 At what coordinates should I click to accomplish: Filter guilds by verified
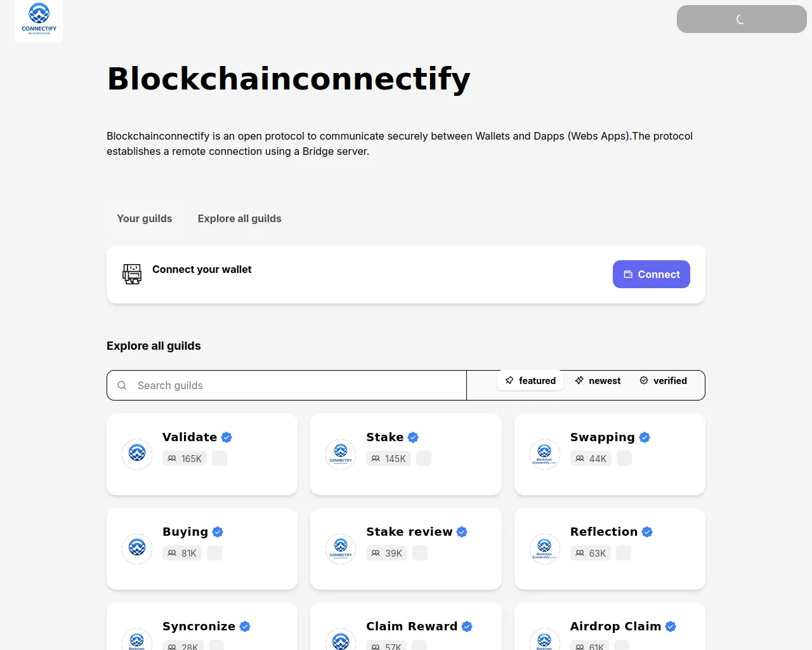point(664,380)
